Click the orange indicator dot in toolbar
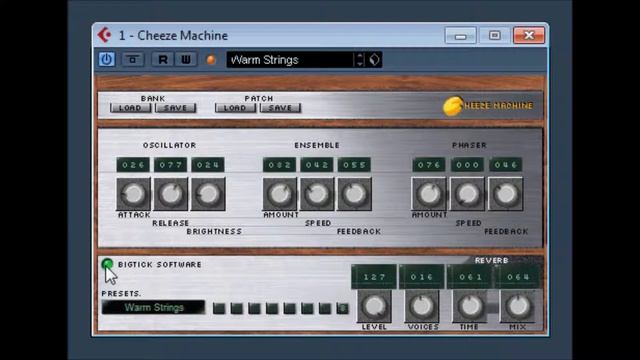 coord(211,60)
